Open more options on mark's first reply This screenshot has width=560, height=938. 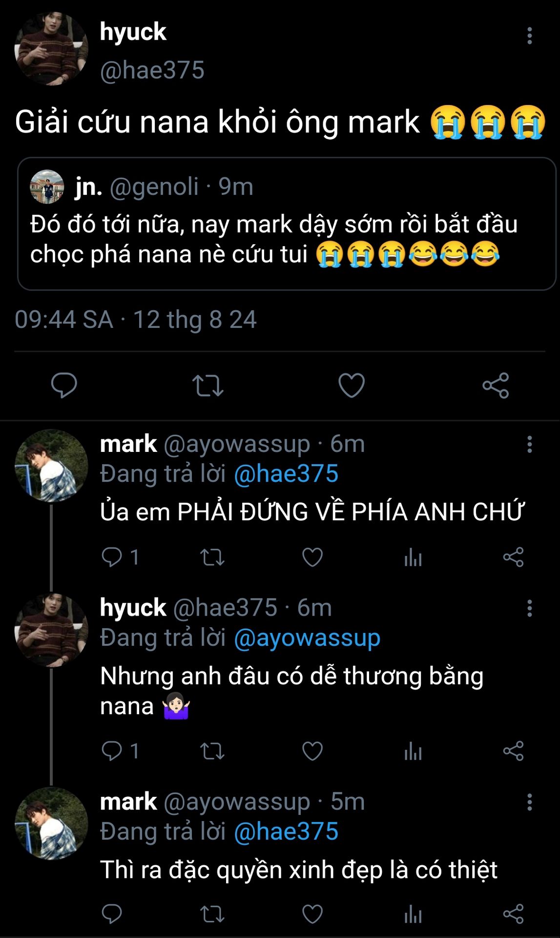[x=529, y=445]
